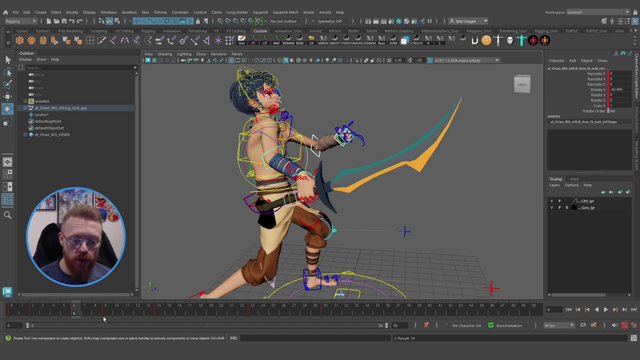Screen dimensions: 640x360
Task: Open the script editor icon at bottom right
Action: pos(633,338)
